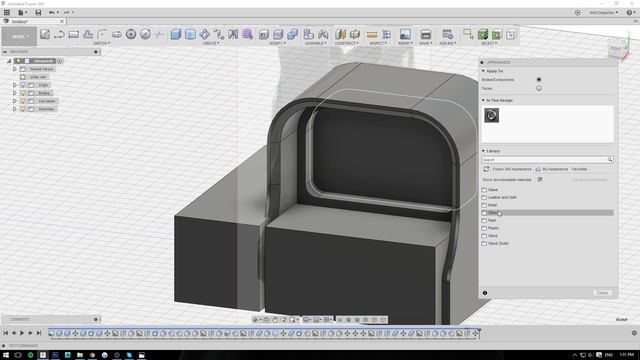
Task: Click the Measure ruler icon in Inspect
Action: coord(372,35)
